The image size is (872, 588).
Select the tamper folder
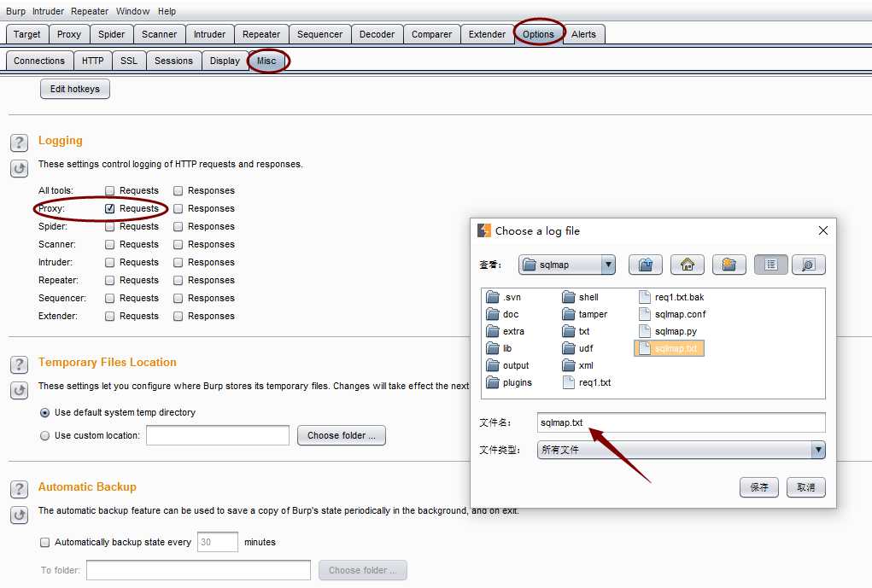[585, 314]
